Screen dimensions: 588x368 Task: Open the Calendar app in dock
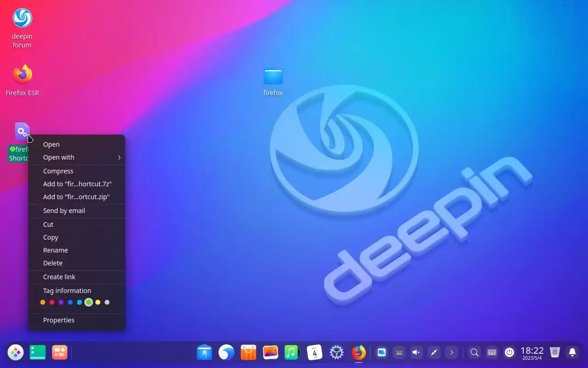coord(315,353)
